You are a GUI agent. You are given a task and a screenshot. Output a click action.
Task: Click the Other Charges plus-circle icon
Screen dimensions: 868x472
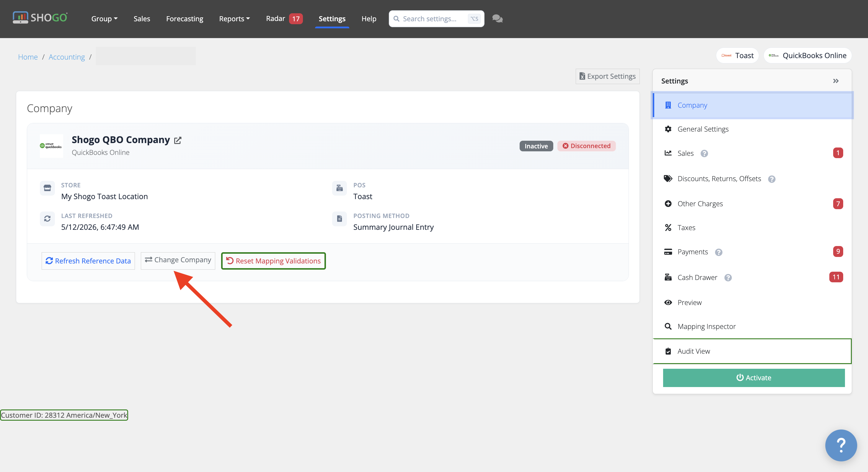click(x=668, y=204)
